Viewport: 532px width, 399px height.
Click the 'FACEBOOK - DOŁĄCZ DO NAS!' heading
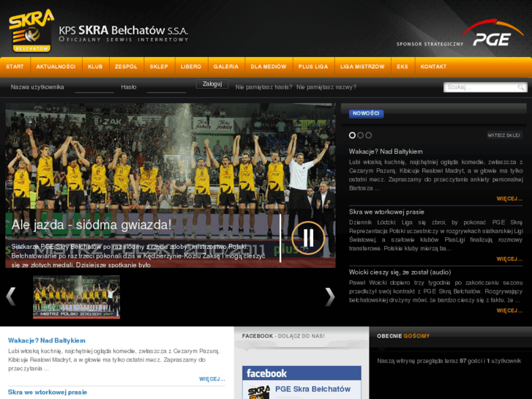click(283, 336)
